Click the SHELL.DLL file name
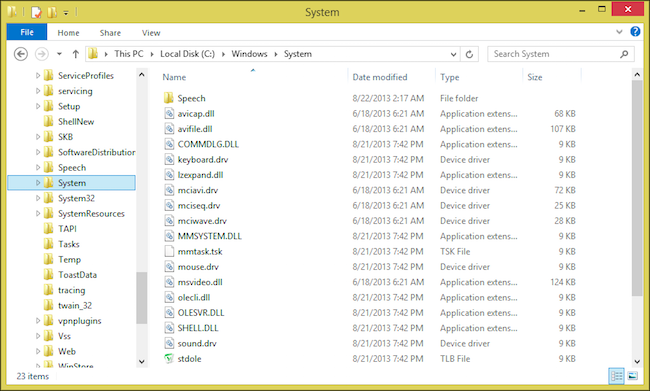This screenshot has width=650, height=391. [x=198, y=328]
